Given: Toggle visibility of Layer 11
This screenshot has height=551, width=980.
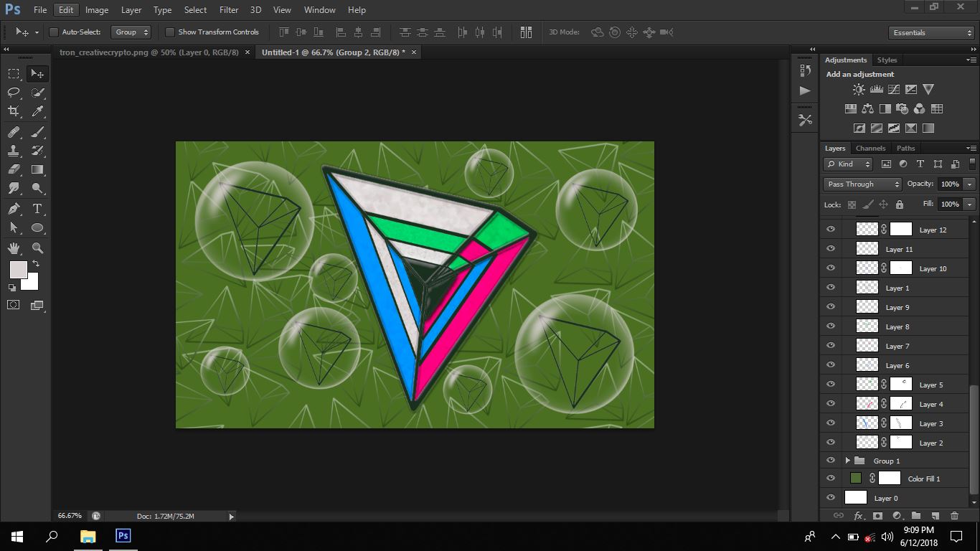Looking at the screenshot, I should click(831, 249).
